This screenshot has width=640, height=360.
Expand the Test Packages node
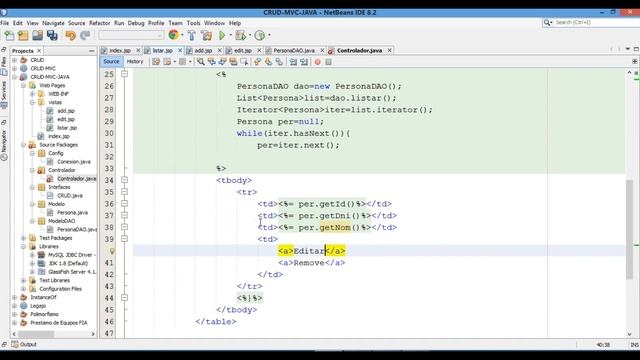[x=24, y=238]
